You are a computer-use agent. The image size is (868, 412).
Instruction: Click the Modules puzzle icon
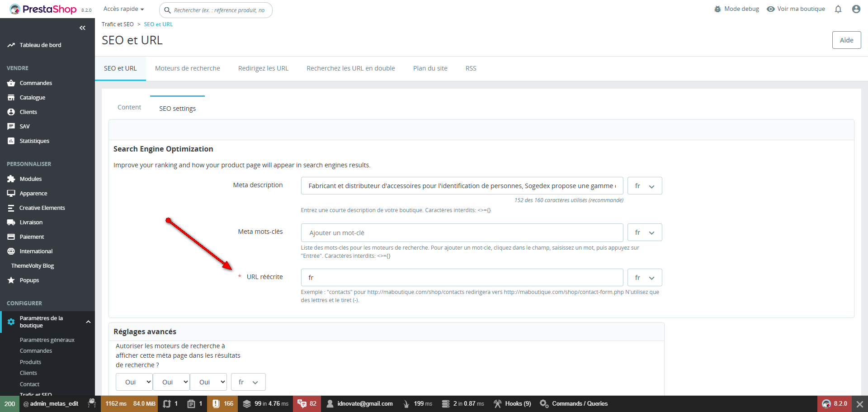coord(11,179)
